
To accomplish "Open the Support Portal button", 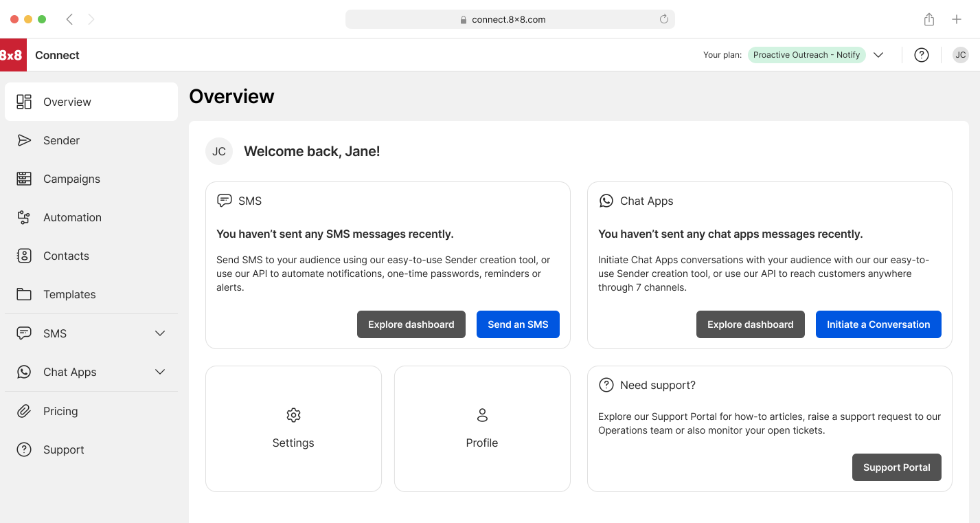I will click(x=897, y=467).
